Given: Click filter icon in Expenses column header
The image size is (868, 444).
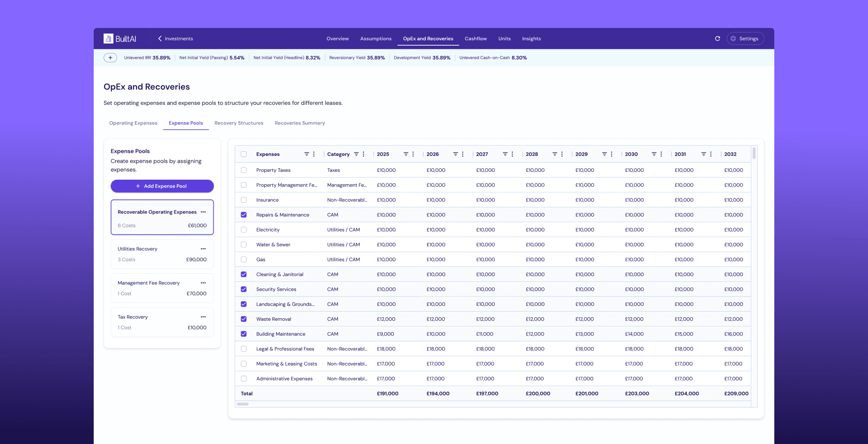Looking at the screenshot, I should pyautogui.click(x=307, y=154).
